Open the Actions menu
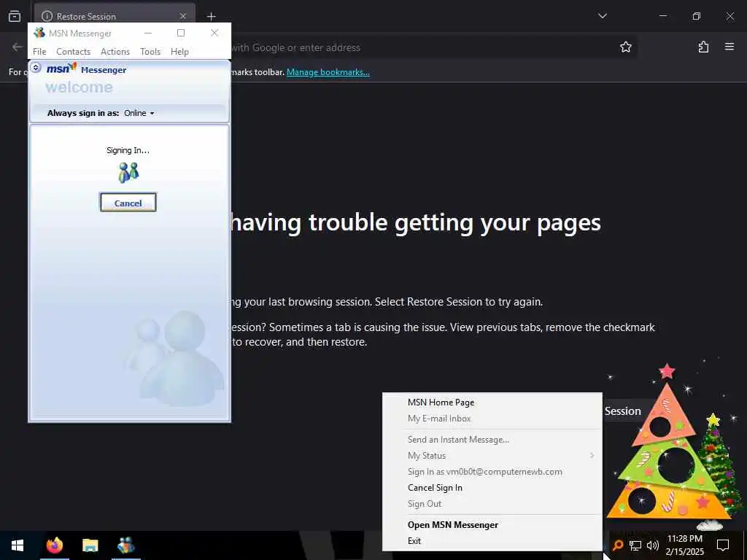The image size is (747, 560). coord(115,52)
